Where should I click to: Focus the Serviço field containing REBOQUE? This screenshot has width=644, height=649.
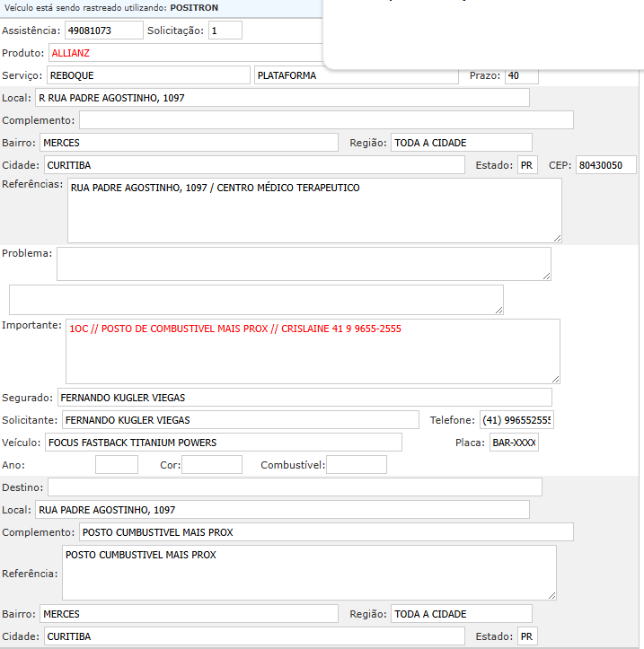147,75
